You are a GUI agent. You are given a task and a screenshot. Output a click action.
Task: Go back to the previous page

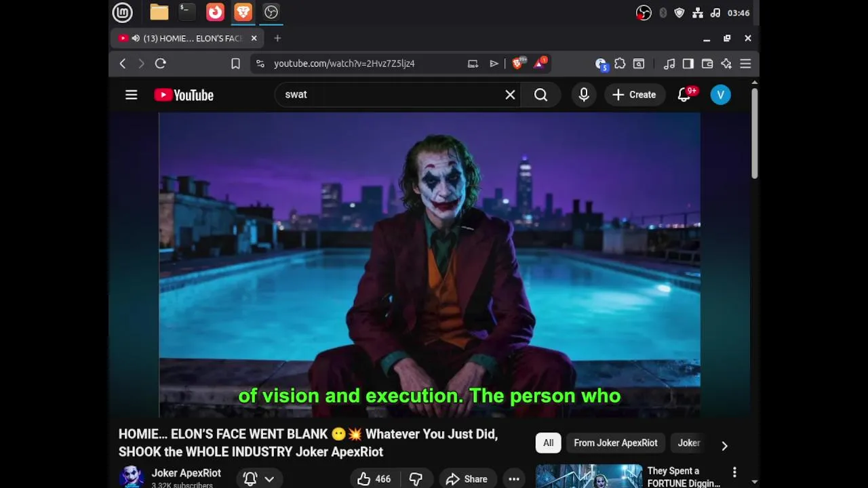click(x=123, y=64)
